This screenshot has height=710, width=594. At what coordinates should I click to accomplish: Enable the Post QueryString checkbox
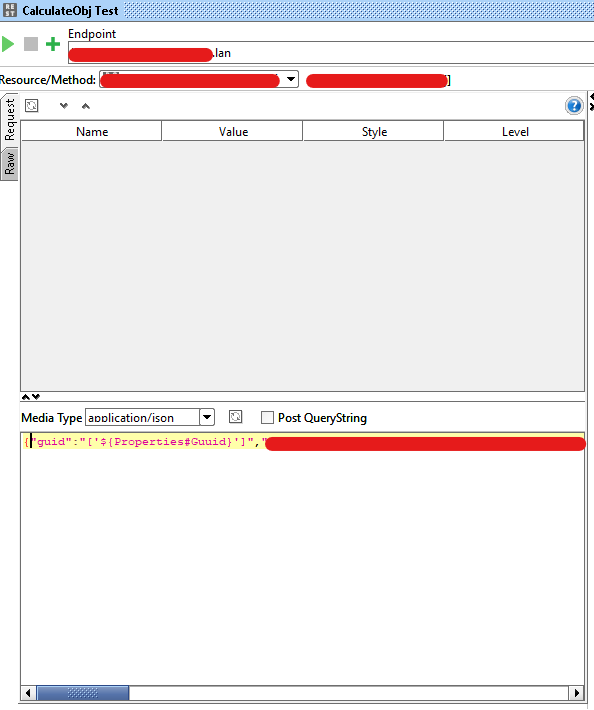267,417
